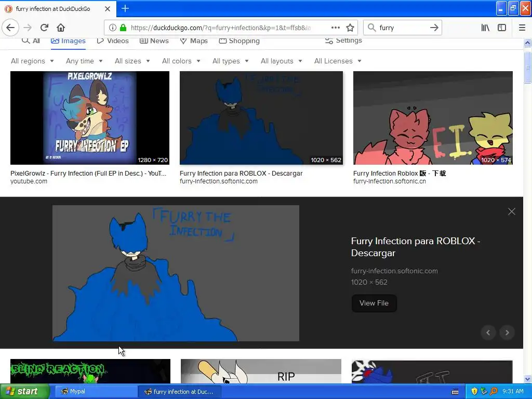Reload the current page
Viewport: 532px width, 399px height.
click(x=44, y=28)
